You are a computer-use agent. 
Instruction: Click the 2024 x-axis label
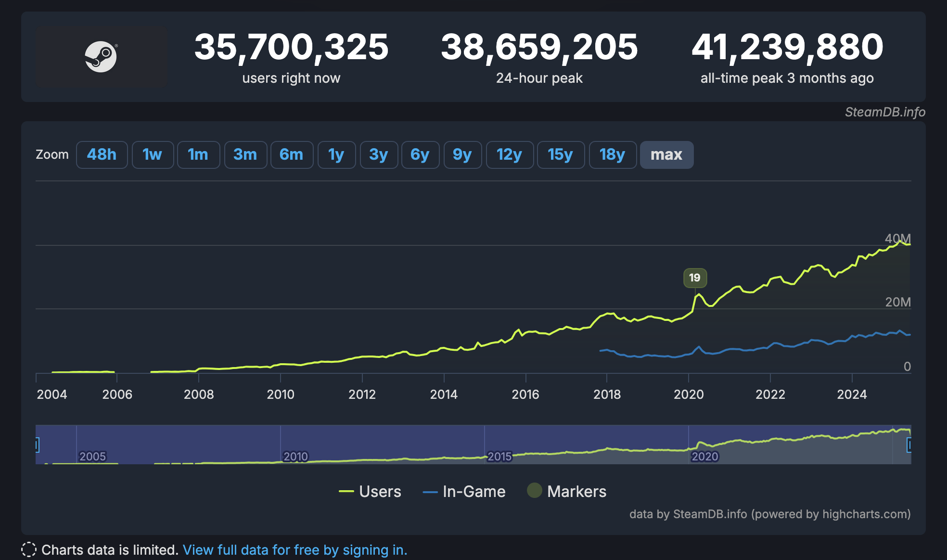click(852, 395)
